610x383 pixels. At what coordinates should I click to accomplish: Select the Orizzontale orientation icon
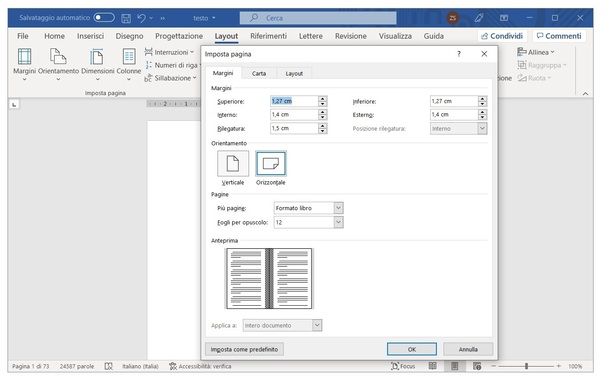(x=271, y=163)
